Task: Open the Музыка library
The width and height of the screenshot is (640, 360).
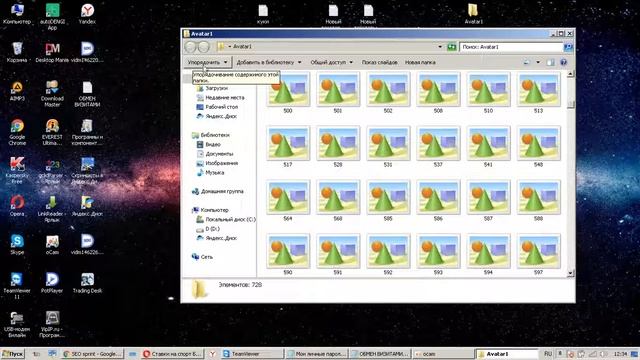Action: click(x=211, y=173)
